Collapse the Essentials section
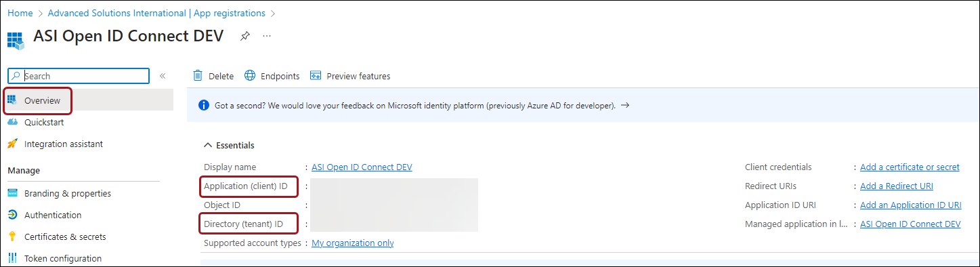980x267 pixels. coord(207,145)
